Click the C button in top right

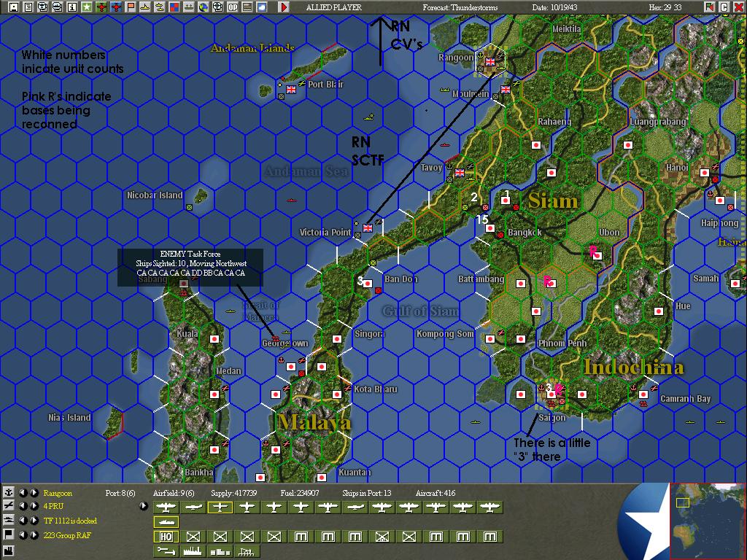pyautogui.click(x=724, y=7)
